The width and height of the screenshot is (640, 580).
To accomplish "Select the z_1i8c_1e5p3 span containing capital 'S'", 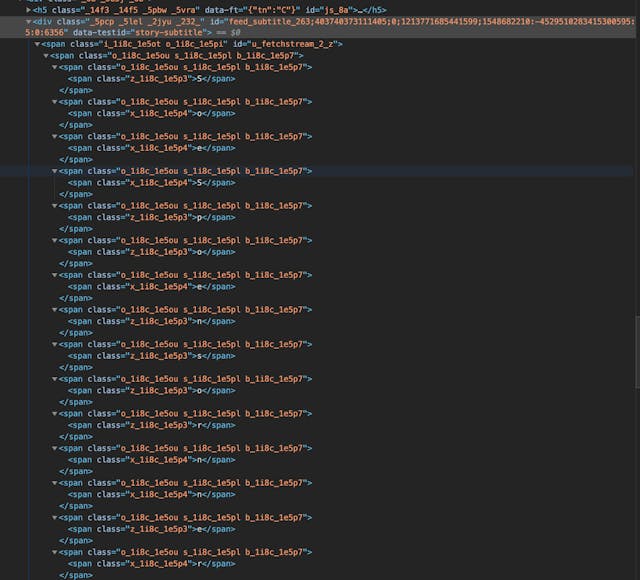I will point(151,79).
